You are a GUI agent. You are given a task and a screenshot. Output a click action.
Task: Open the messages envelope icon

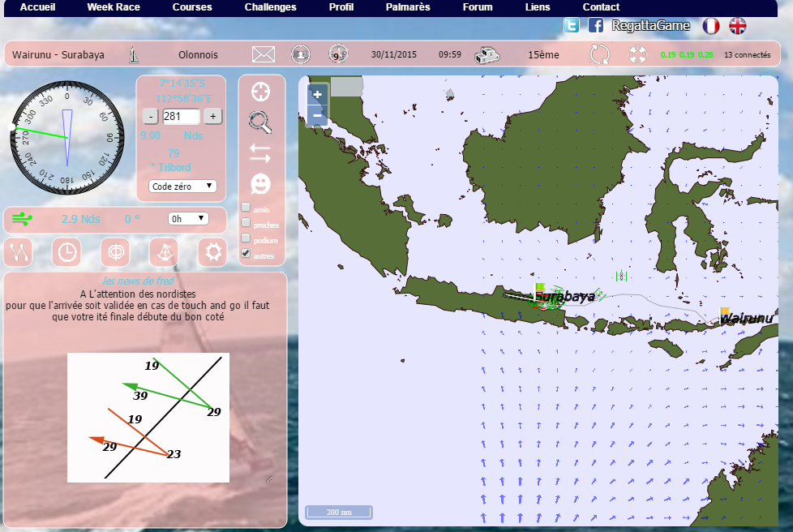coord(264,54)
